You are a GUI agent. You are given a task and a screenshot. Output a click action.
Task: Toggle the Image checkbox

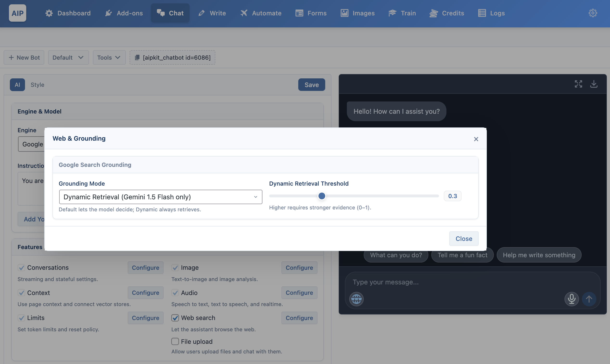(175, 268)
